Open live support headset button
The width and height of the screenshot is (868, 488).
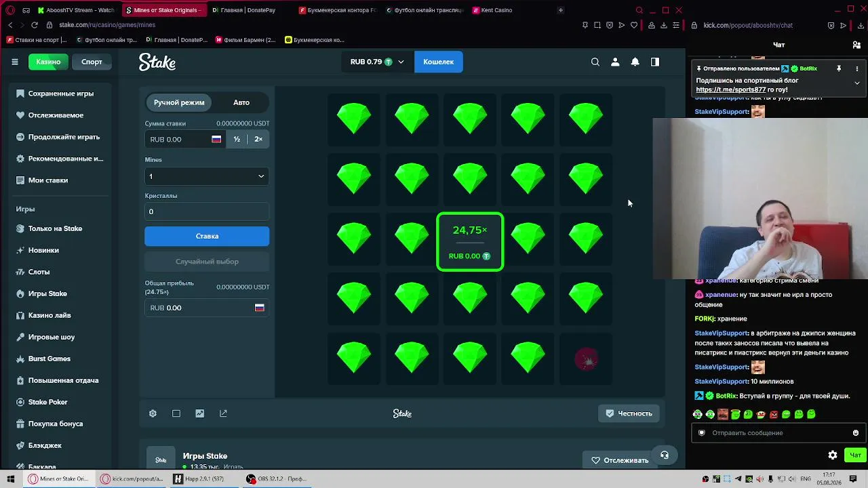(665, 455)
